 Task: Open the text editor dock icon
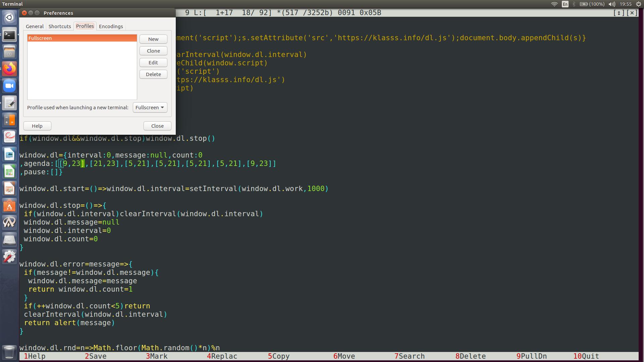[9, 103]
